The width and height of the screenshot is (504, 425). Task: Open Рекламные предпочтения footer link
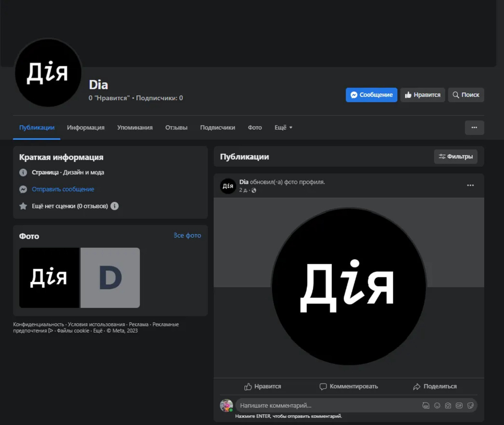click(95, 328)
